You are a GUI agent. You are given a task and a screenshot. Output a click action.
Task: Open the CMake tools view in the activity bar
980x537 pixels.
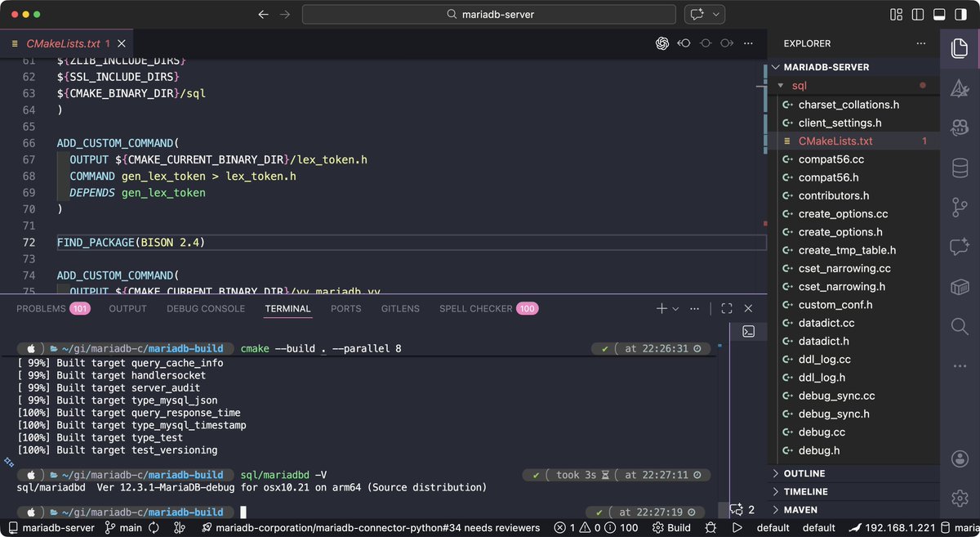coord(960,88)
